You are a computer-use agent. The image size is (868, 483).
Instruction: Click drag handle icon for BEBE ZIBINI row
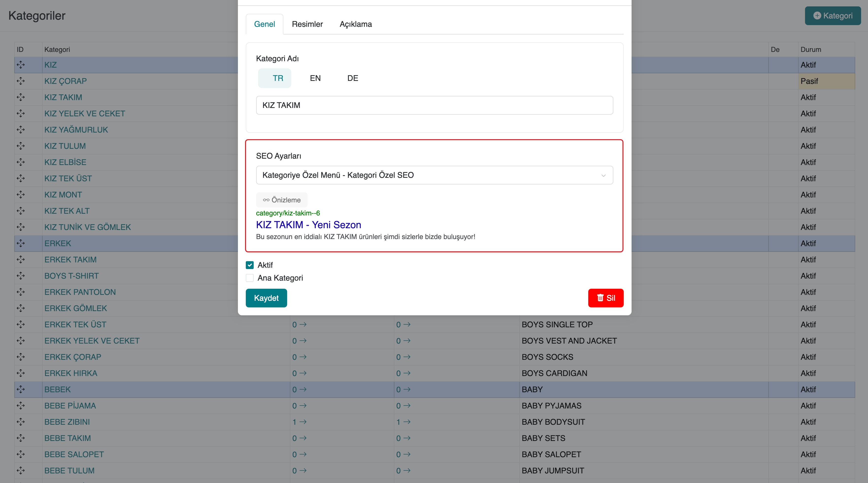coord(21,422)
